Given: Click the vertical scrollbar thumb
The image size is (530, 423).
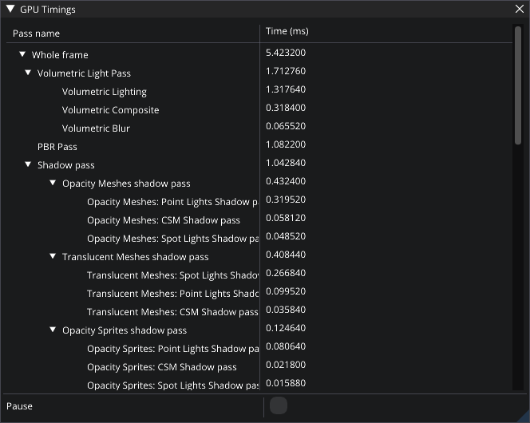Looking at the screenshot, I should point(518,86).
